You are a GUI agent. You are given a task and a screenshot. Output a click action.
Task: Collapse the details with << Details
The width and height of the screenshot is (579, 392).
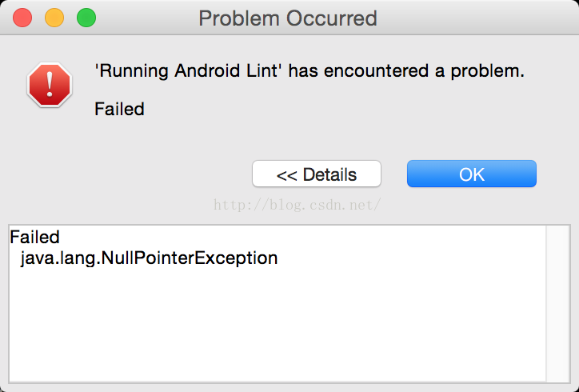click(317, 174)
